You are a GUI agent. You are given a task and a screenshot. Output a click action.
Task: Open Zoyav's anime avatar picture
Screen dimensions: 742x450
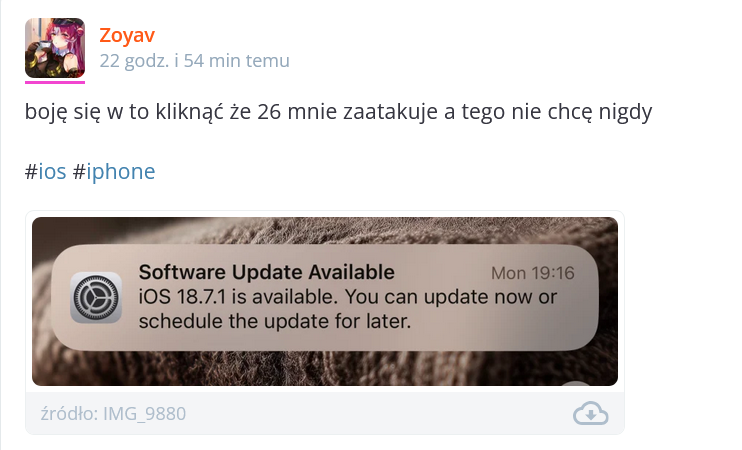click(x=55, y=48)
